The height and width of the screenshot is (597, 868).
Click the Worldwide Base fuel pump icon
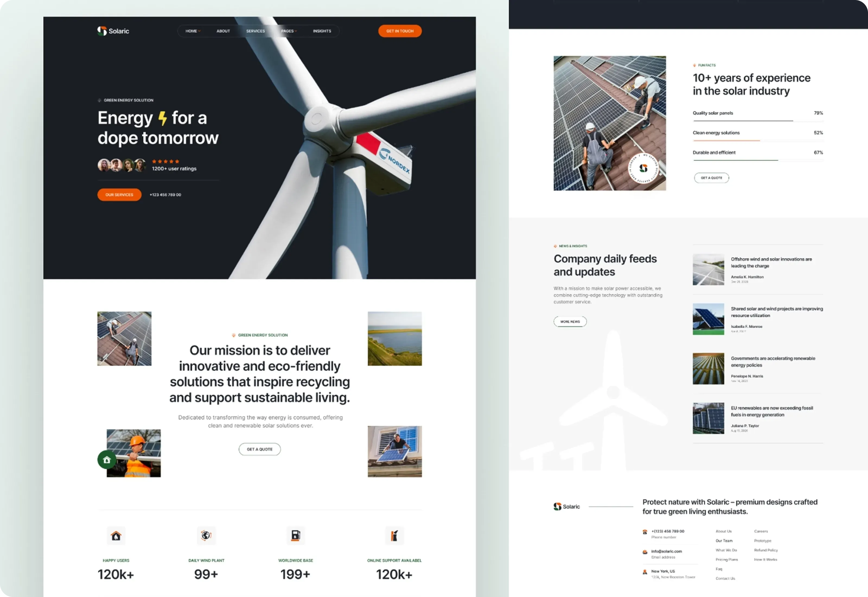[x=296, y=536]
